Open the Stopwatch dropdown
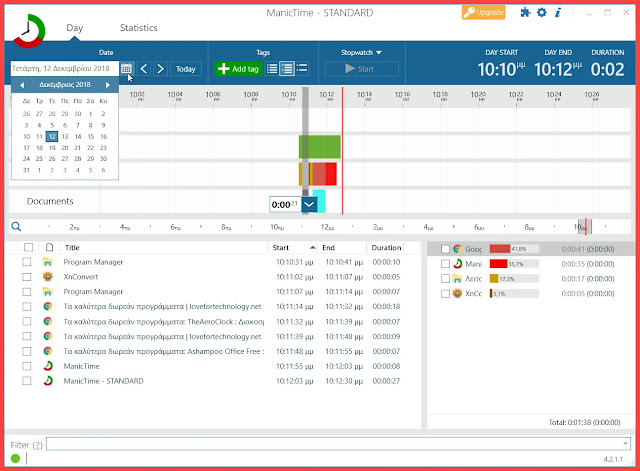Screen dimensions: 640x471 tap(361, 52)
